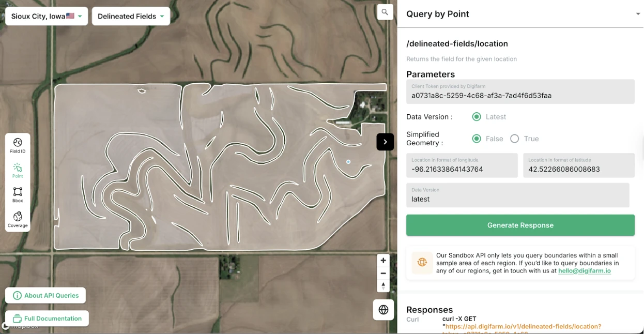This screenshot has width=644, height=334.
Task: Open the Coverage tool
Action: click(x=18, y=219)
